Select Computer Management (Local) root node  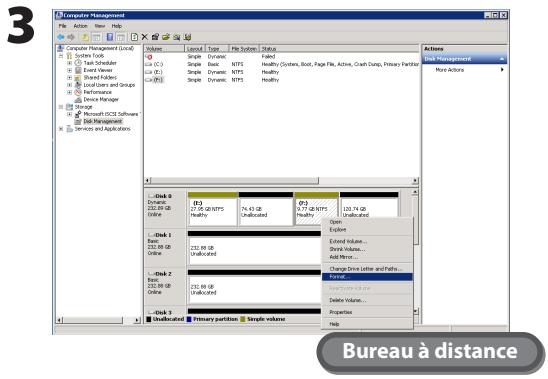tap(100, 48)
